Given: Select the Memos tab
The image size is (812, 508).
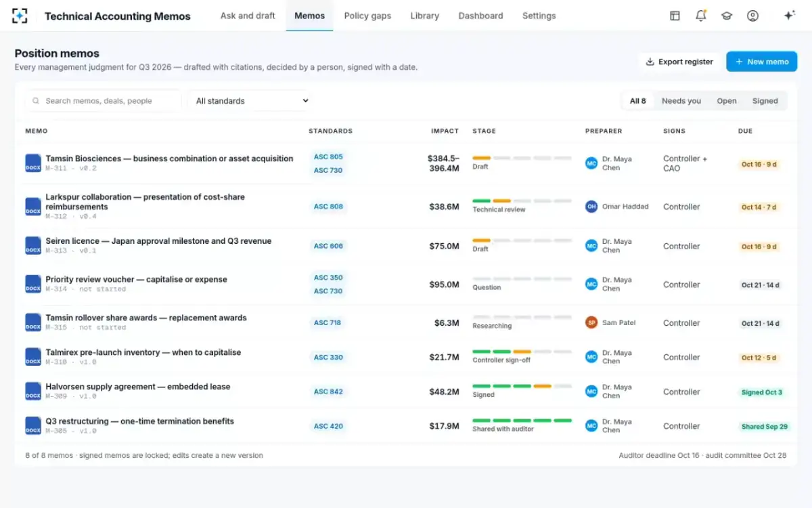Looking at the screenshot, I should [309, 16].
